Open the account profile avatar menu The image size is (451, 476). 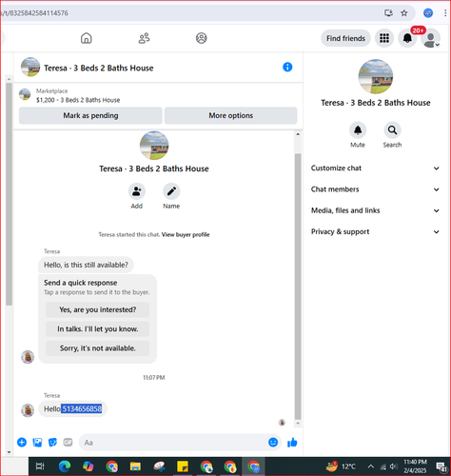430,38
